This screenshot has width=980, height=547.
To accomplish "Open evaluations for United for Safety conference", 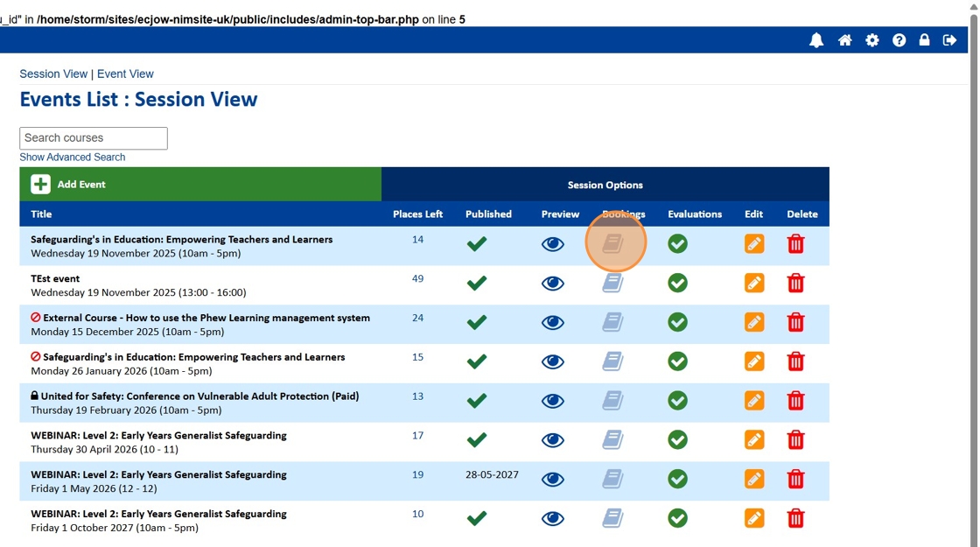I will click(x=677, y=401).
